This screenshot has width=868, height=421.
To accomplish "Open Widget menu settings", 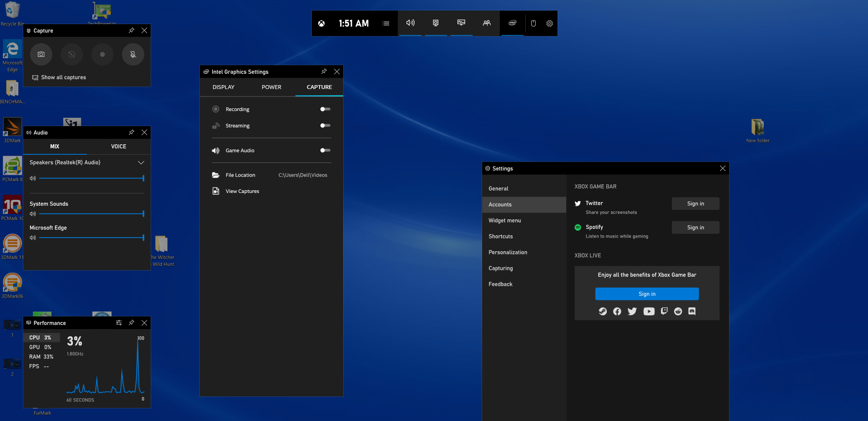I will 524,220.
